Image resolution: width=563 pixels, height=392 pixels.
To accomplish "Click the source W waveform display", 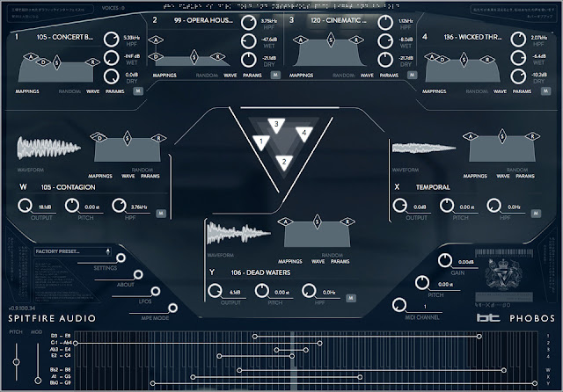I will coord(49,148).
